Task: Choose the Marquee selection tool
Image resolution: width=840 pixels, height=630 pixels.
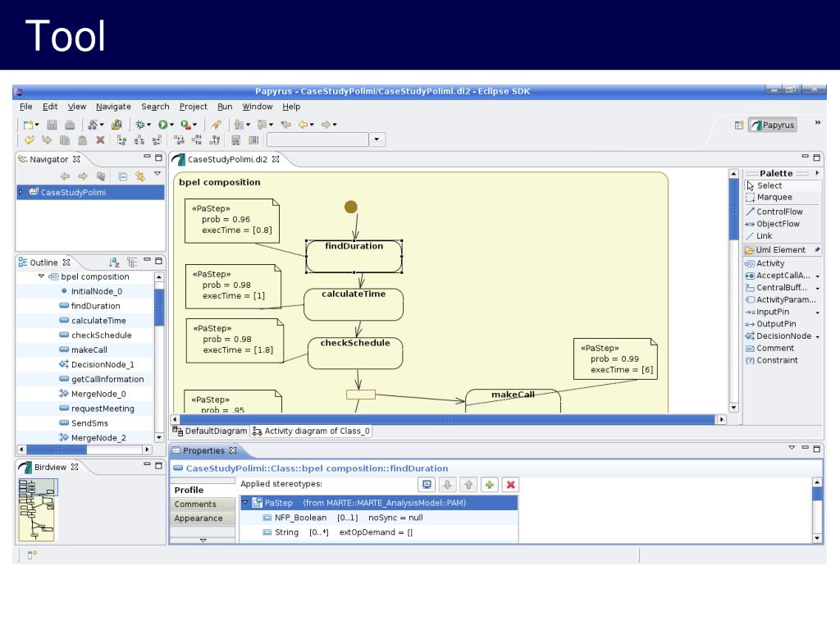Action: [769, 197]
